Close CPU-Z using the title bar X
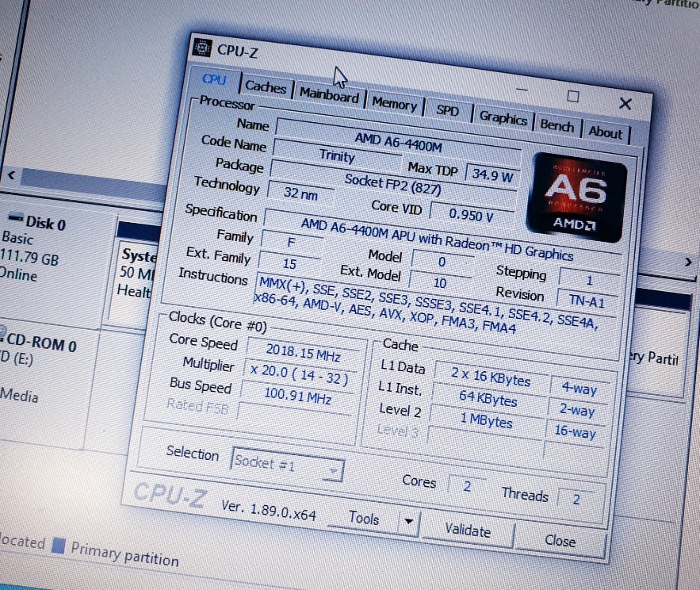 click(x=625, y=104)
